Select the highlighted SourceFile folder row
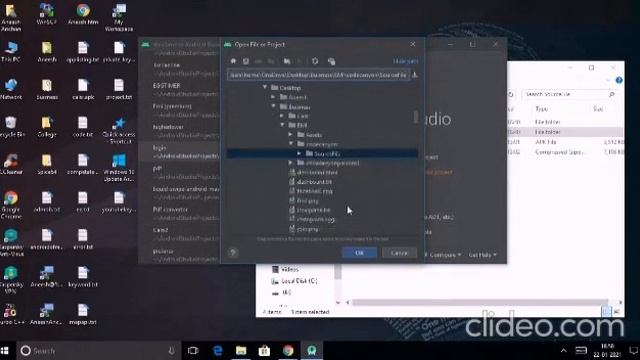This screenshot has height=360, width=640. click(322, 153)
